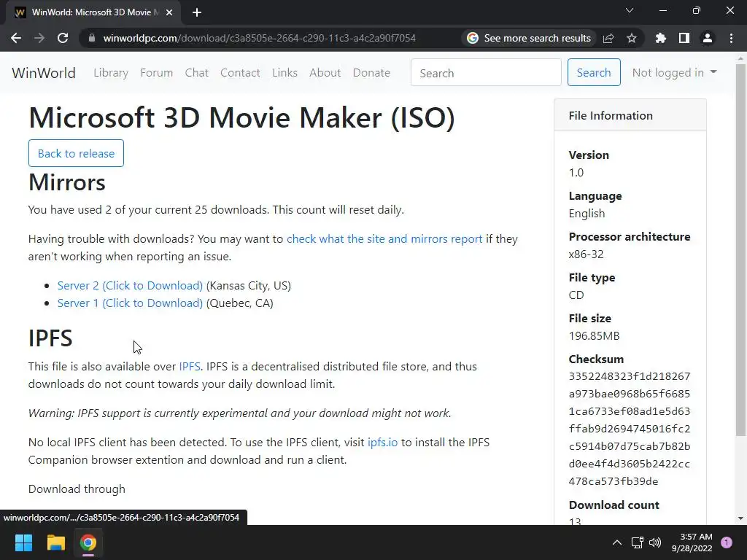The height and width of the screenshot is (560, 747).
Task: Click the scrollbar up arrow
Action: coord(741,58)
